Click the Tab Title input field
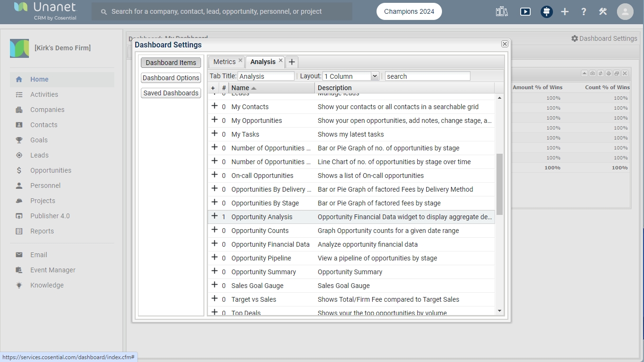 [x=266, y=76]
